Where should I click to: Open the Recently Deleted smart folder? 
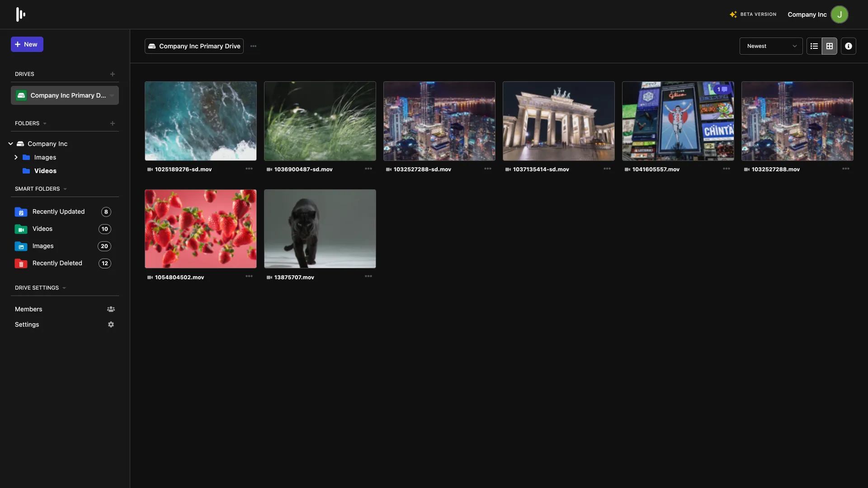coord(57,263)
